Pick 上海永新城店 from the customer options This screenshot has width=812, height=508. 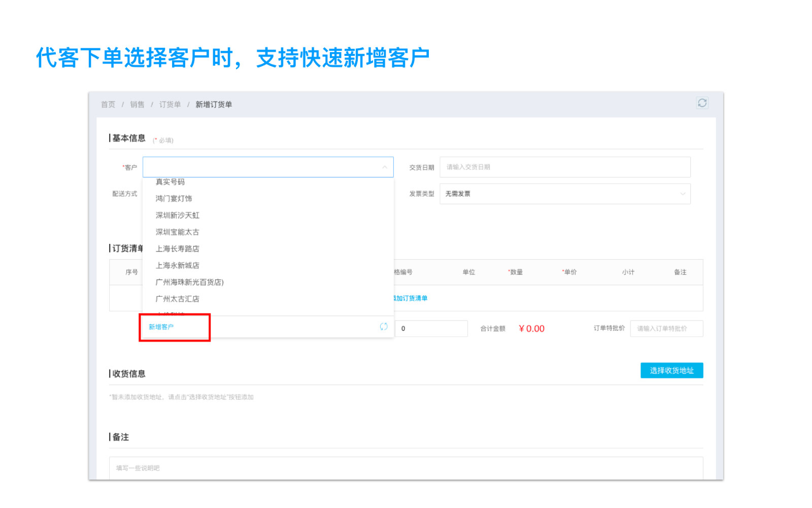pyautogui.click(x=177, y=266)
